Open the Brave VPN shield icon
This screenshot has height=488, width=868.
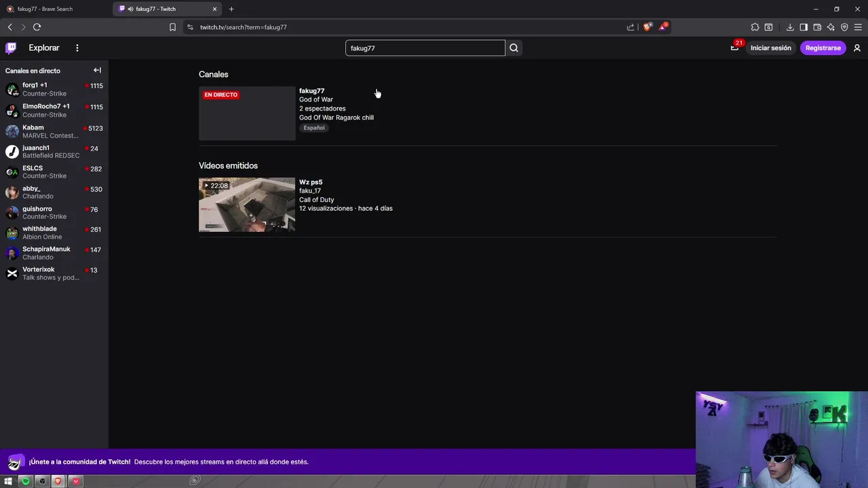point(844,27)
